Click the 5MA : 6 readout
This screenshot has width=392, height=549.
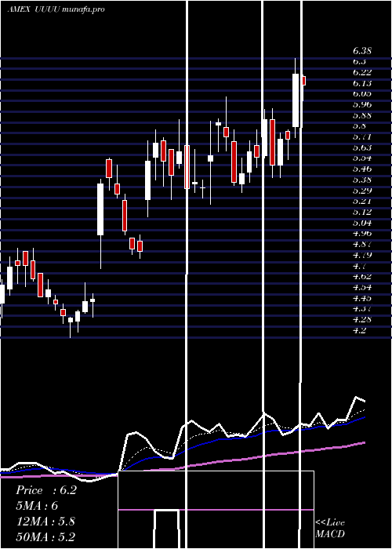(37, 506)
